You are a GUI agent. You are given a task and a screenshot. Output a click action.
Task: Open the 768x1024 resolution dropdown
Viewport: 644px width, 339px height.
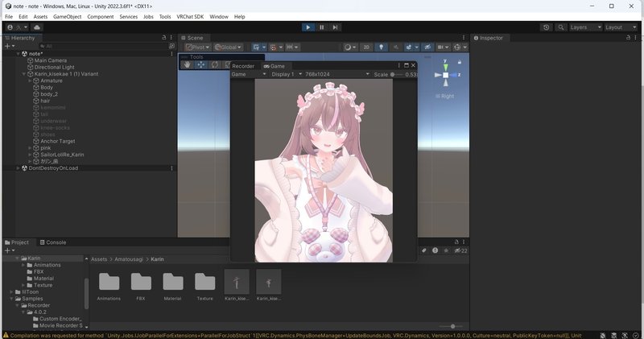pyautogui.click(x=336, y=74)
